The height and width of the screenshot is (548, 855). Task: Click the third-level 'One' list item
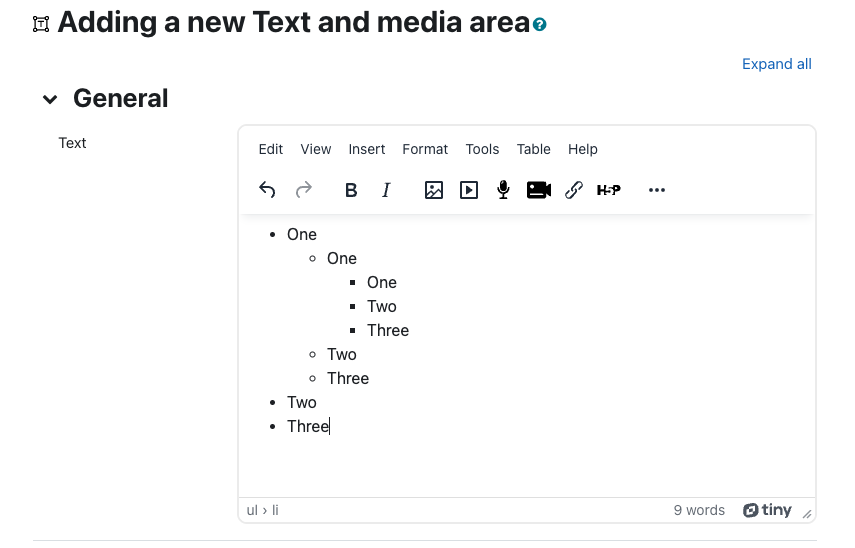coord(381,282)
